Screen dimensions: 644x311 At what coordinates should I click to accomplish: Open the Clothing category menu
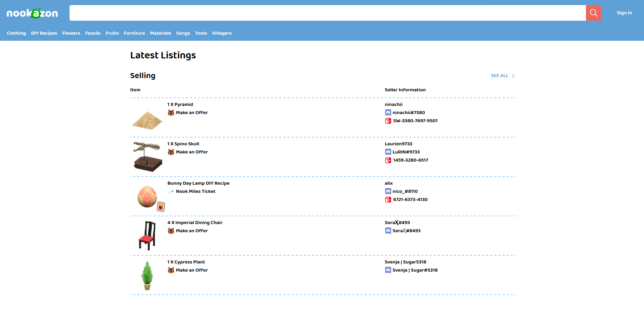16,33
